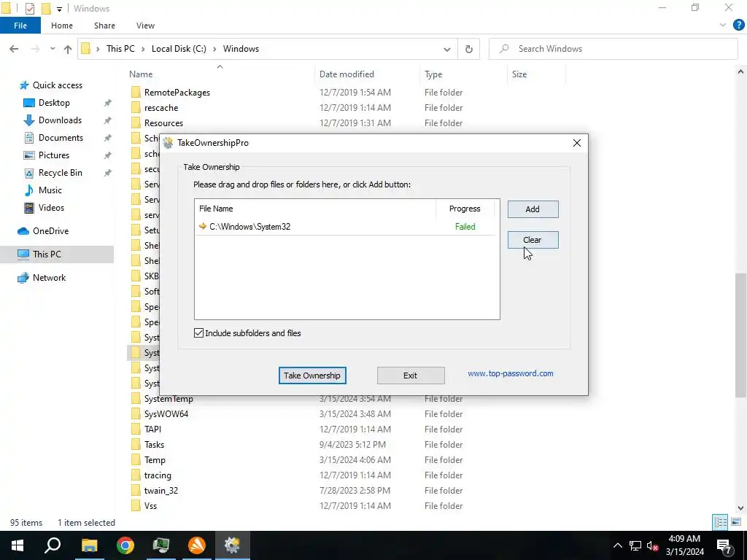747x560 pixels.
Task: Exit the TakeOwnershipPro dialog
Action: pyautogui.click(x=411, y=376)
